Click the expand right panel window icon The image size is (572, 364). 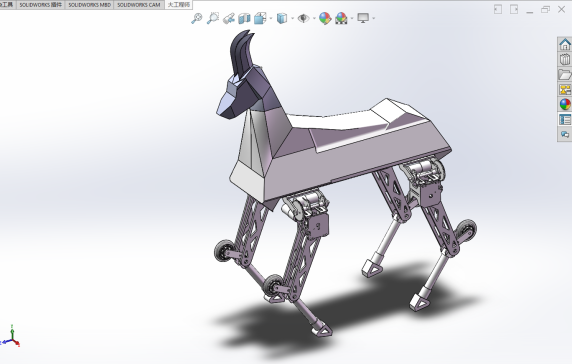[x=514, y=9]
